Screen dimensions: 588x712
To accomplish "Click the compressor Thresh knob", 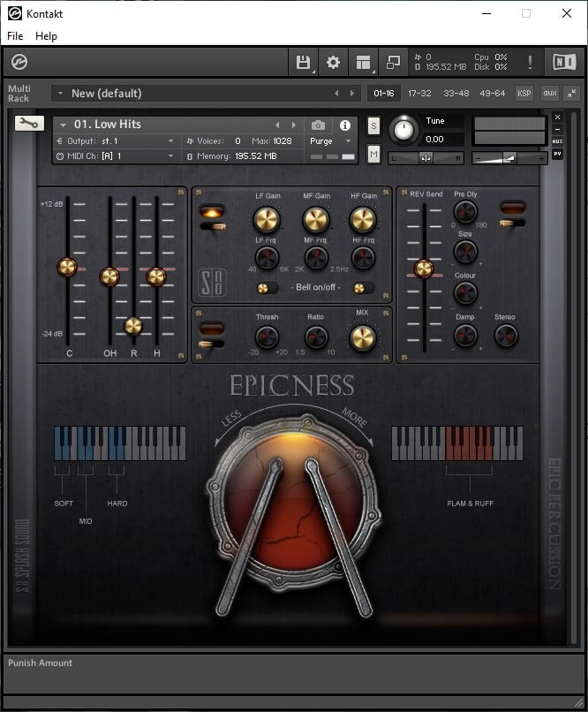I will tap(267, 337).
